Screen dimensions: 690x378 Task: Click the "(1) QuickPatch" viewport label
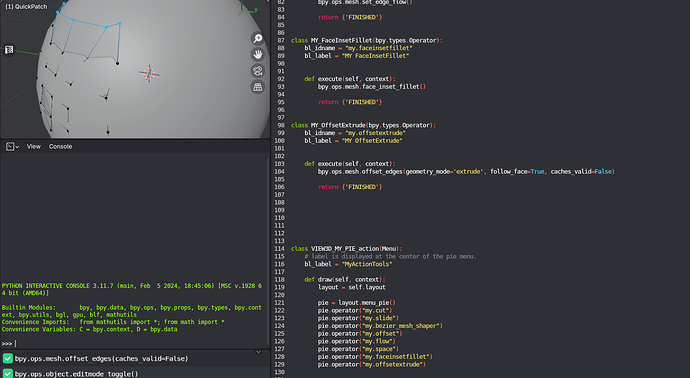[x=26, y=7]
